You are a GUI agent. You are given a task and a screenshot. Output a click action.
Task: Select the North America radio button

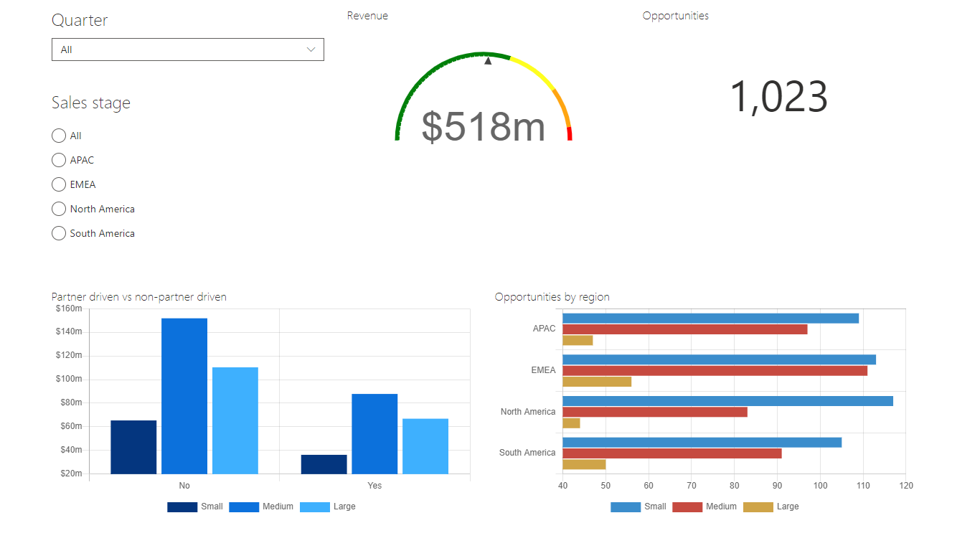(x=59, y=209)
